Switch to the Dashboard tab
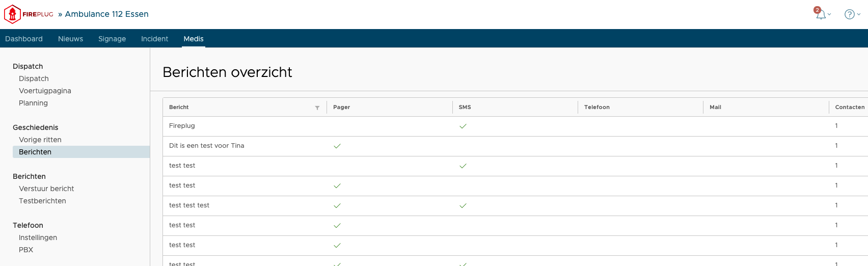 [x=24, y=39]
